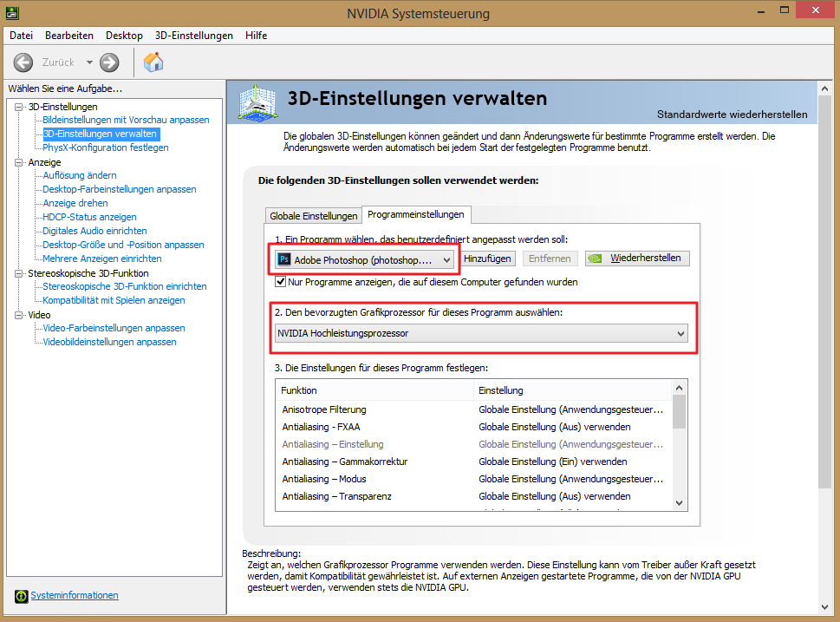Open 'Desktop-Größe und -Position anpassen'
The image size is (840, 622).
123,245
